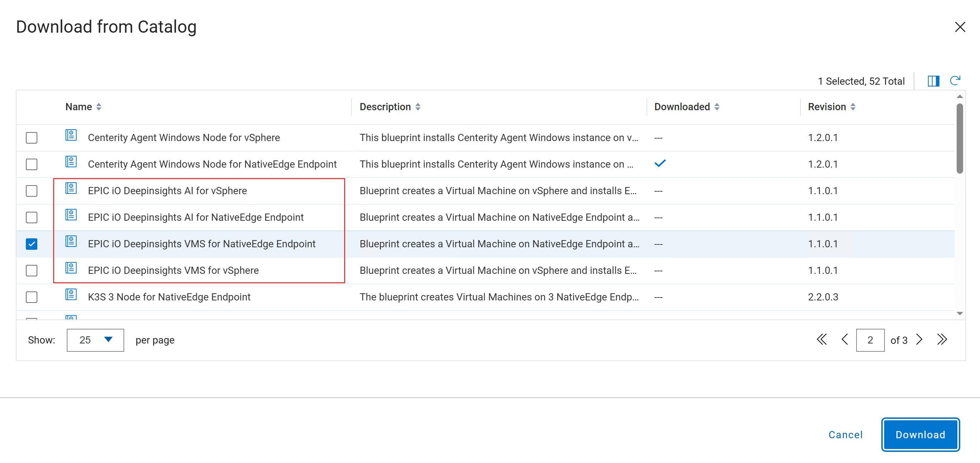Click K3S blueprint description text
The width and height of the screenshot is (980, 463).
coord(499,297)
